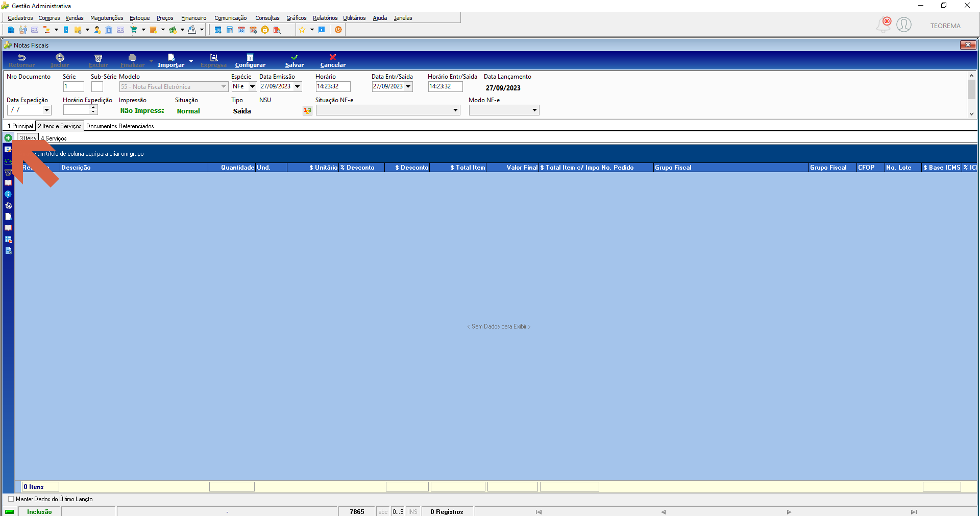The width and height of the screenshot is (980, 516).
Task: Toggle 'Manter Dados do Último Lançto' checkbox
Action: (x=11, y=499)
